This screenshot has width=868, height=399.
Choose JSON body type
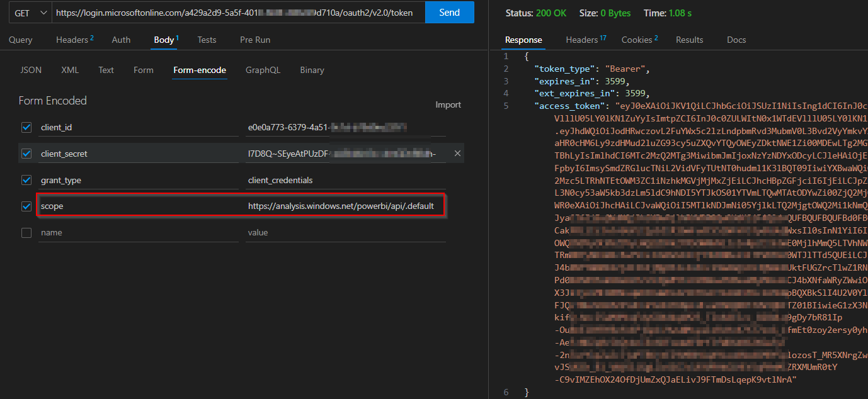point(31,70)
